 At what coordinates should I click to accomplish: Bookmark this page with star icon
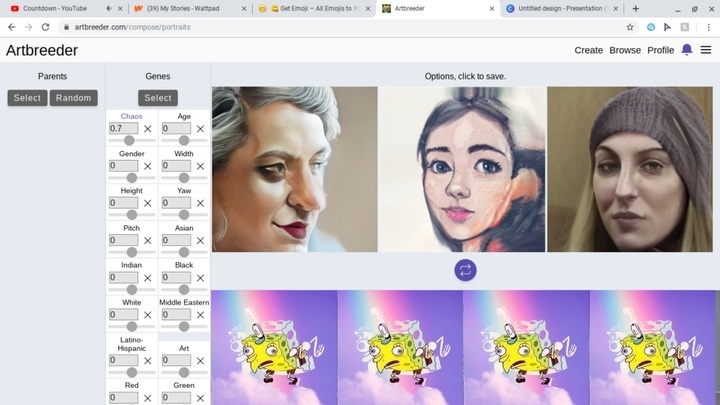pyautogui.click(x=630, y=27)
